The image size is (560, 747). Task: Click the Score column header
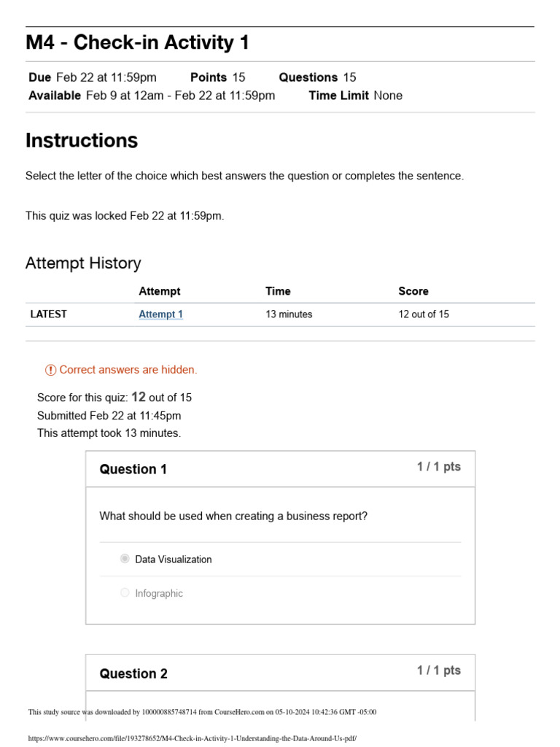pyautogui.click(x=413, y=291)
